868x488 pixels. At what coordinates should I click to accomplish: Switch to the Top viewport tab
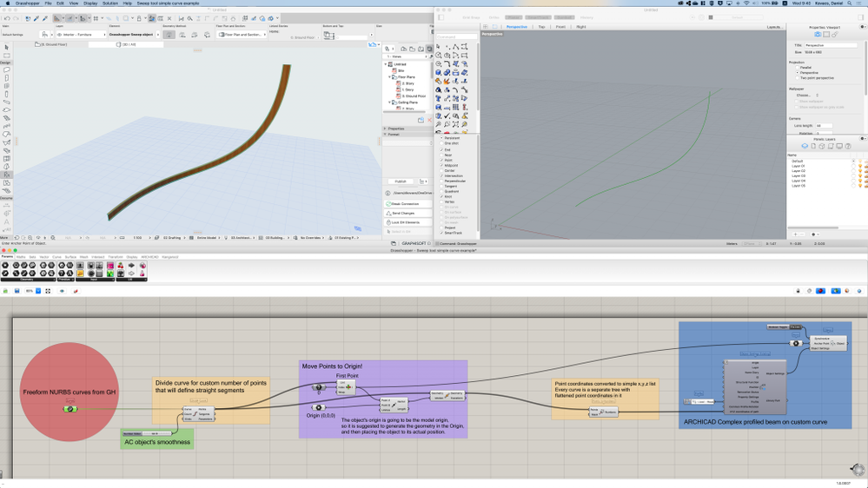541,27
